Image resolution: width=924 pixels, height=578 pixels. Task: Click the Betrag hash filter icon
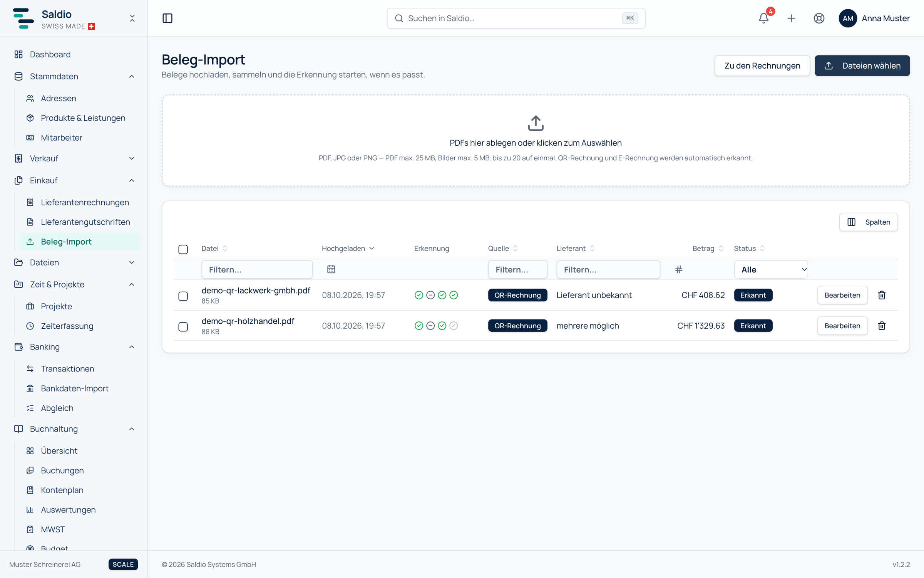point(679,269)
